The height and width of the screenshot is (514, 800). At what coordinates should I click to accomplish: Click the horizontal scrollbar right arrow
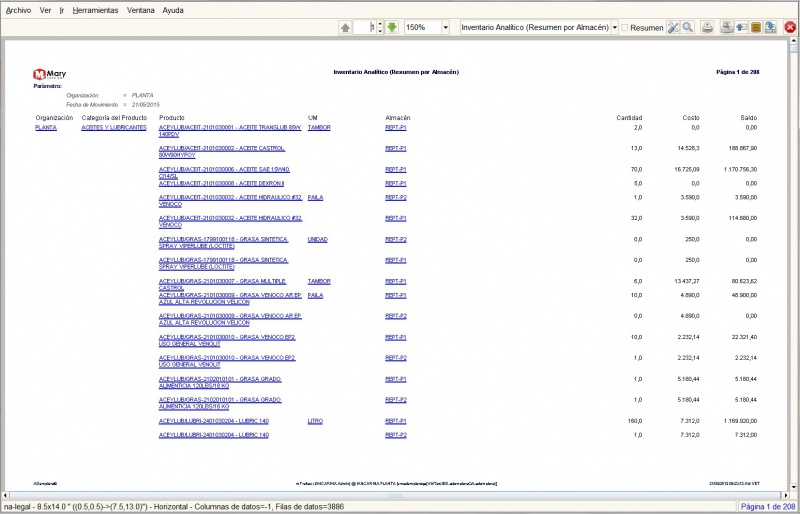pos(786,496)
